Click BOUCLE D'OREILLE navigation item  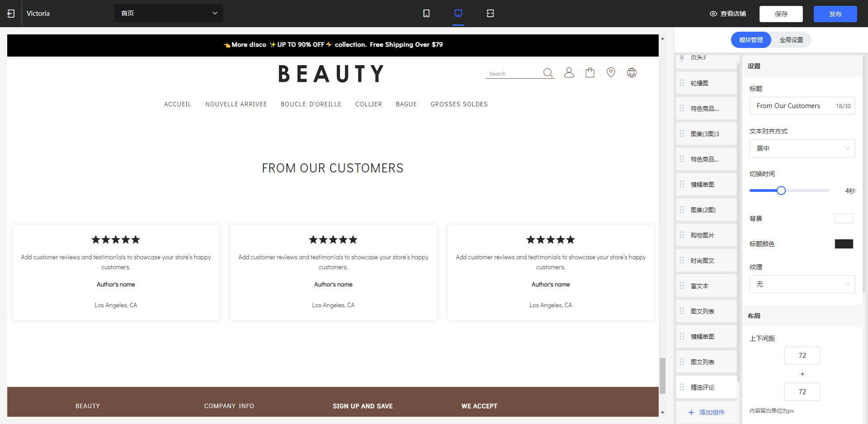coord(311,104)
